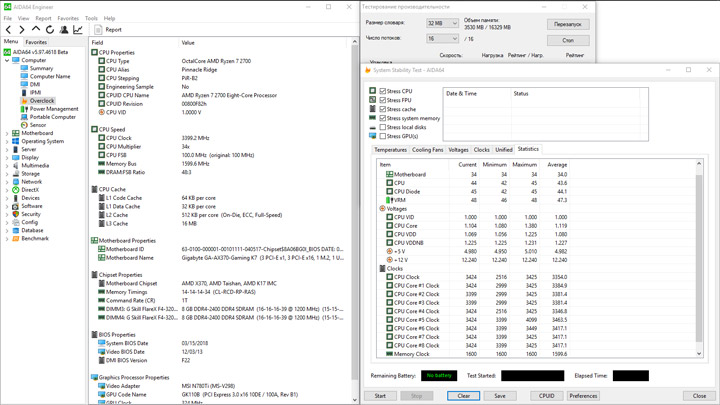Expand the Motherboard tree node
The height and width of the screenshot is (405, 720).
[x=7, y=133]
